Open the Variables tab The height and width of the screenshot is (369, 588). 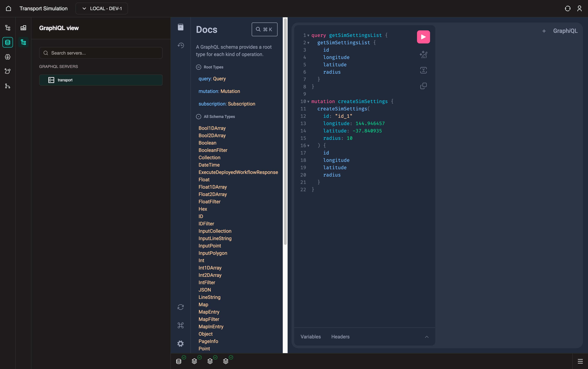[x=311, y=337]
